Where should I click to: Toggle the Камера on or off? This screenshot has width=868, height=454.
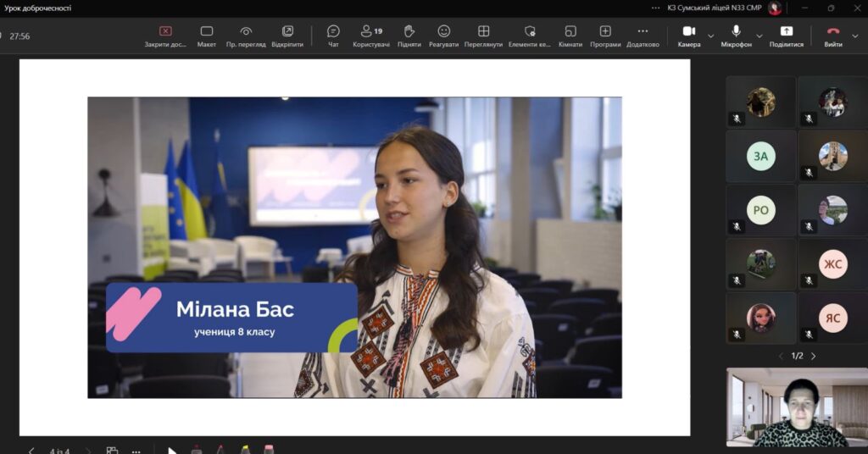(x=688, y=36)
